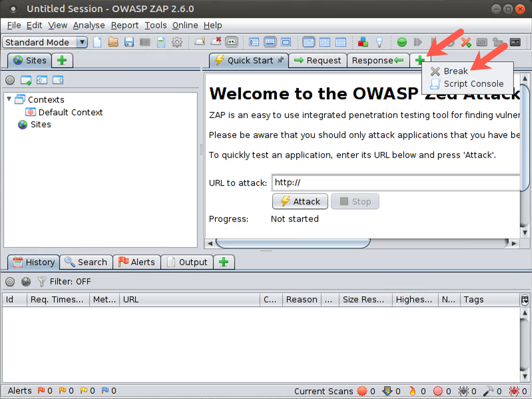532x399 pixels.
Task: Click the Persist Session save icon
Action: (x=129, y=42)
